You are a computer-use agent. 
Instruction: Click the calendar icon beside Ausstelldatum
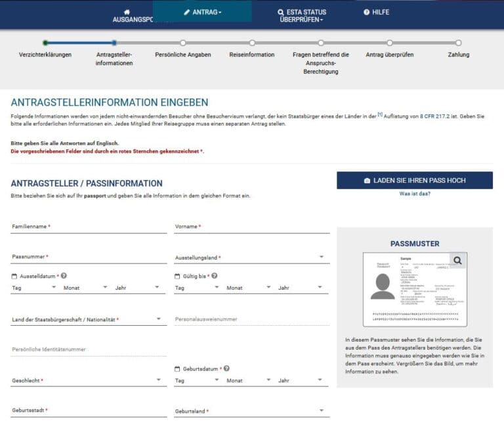(14, 276)
